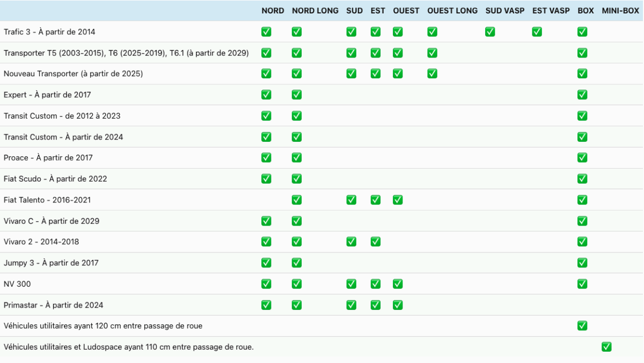Select row label "Trafic 3 - À partir de 2014"

point(49,32)
